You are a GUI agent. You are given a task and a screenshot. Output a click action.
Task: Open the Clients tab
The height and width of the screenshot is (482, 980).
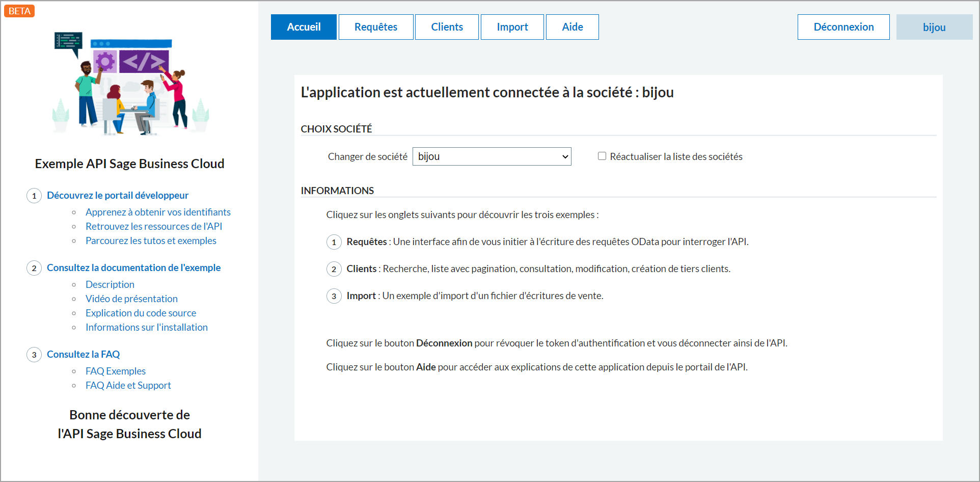pyautogui.click(x=447, y=27)
